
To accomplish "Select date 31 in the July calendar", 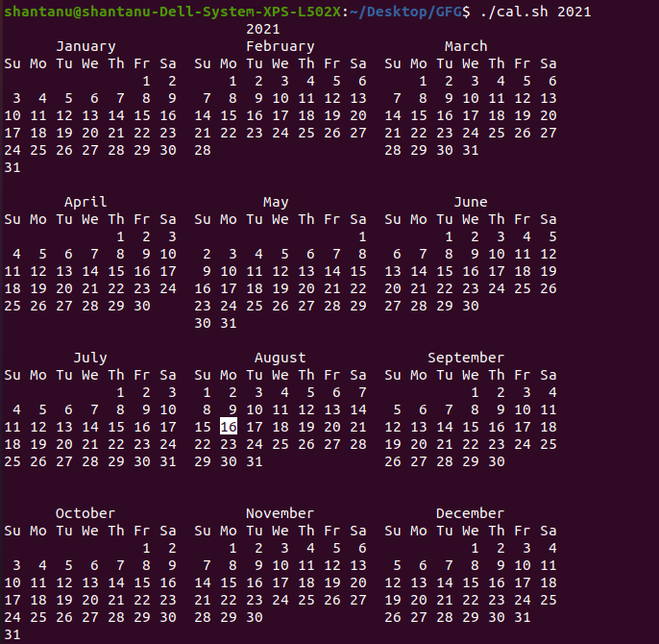I will coord(168,461).
